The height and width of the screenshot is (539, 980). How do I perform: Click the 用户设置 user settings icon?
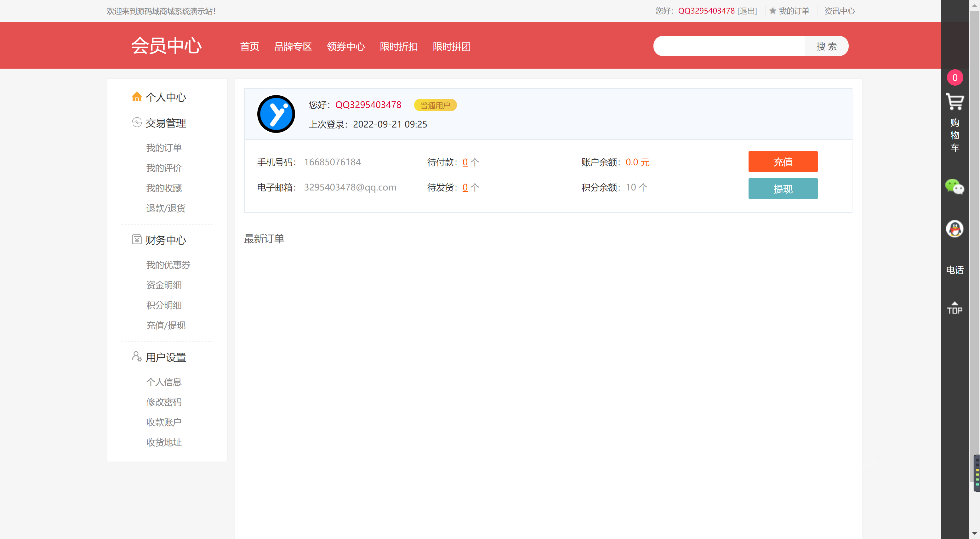click(x=137, y=357)
